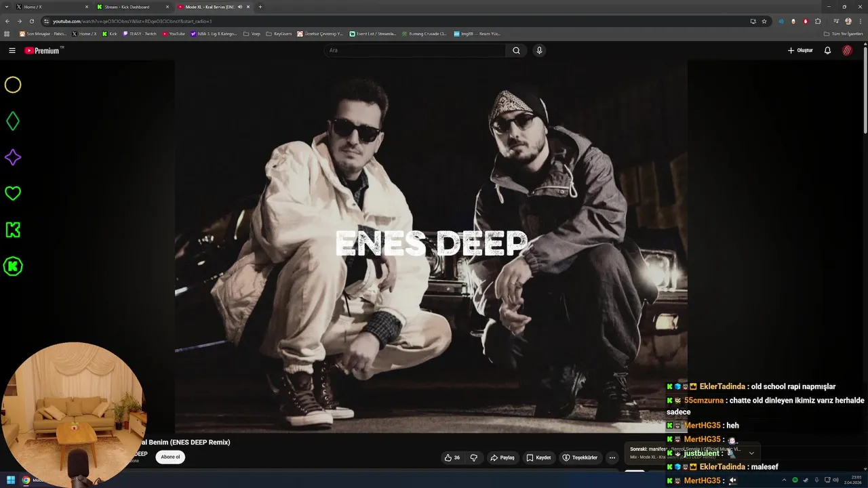The height and width of the screenshot is (488, 868).
Task: Open a new browser tab
Action: tap(260, 7)
